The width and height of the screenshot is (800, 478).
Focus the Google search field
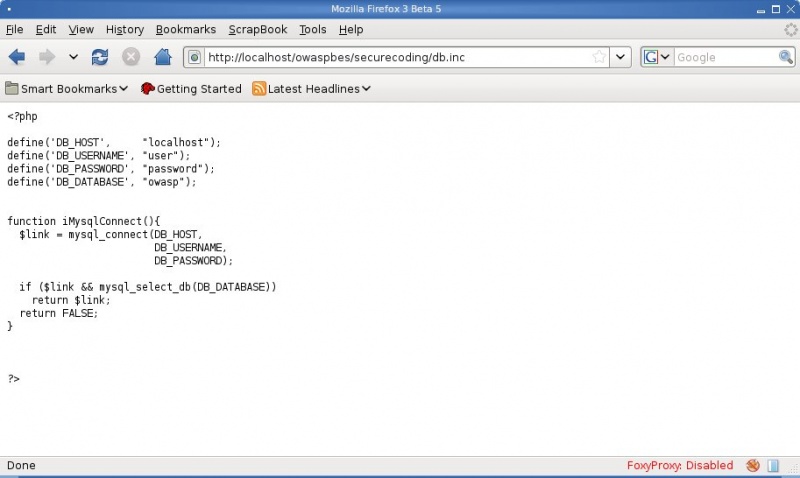click(x=726, y=57)
